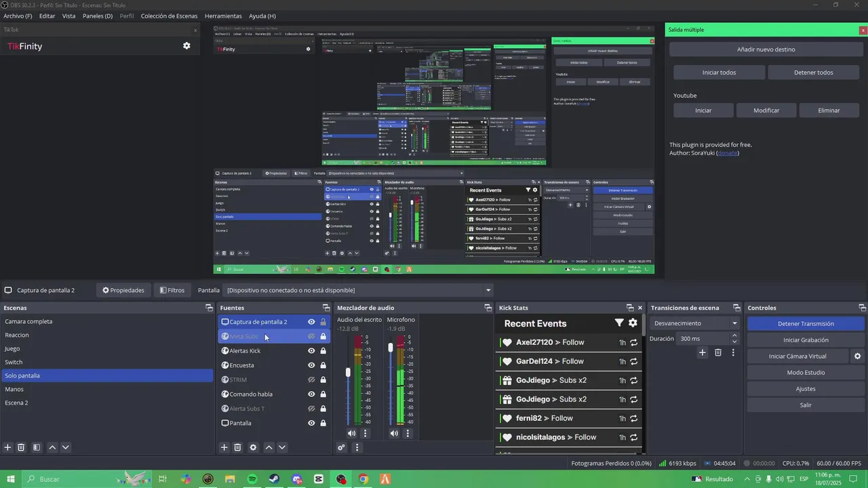Click the Duración 300 ms field

coord(703,339)
